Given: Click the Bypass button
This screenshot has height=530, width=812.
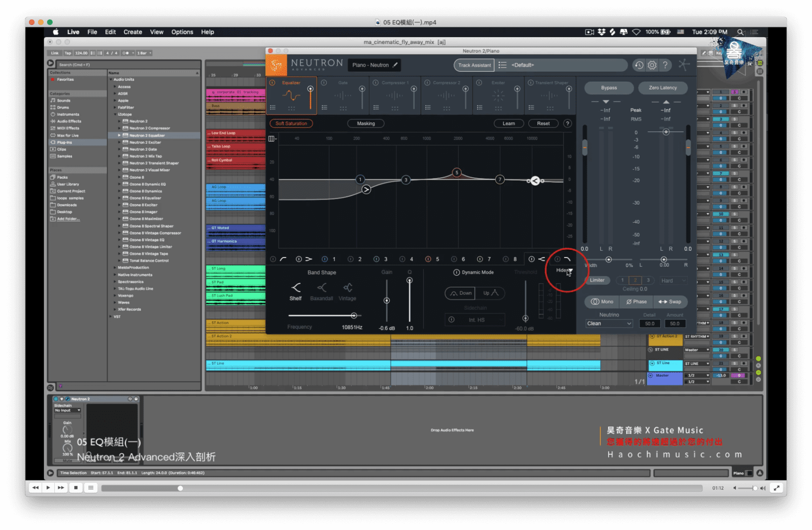Looking at the screenshot, I should pyautogui.click(x=609, y=88).
